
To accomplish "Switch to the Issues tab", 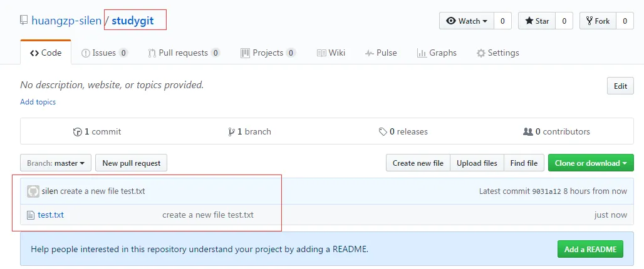I will tap(105, 53).
